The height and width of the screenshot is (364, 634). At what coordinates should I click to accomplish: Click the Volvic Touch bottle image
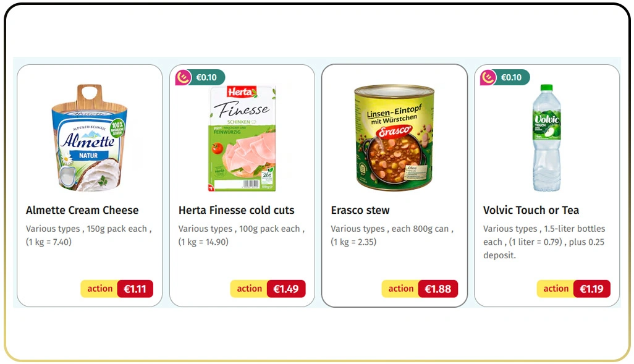[x=547, y=136]
